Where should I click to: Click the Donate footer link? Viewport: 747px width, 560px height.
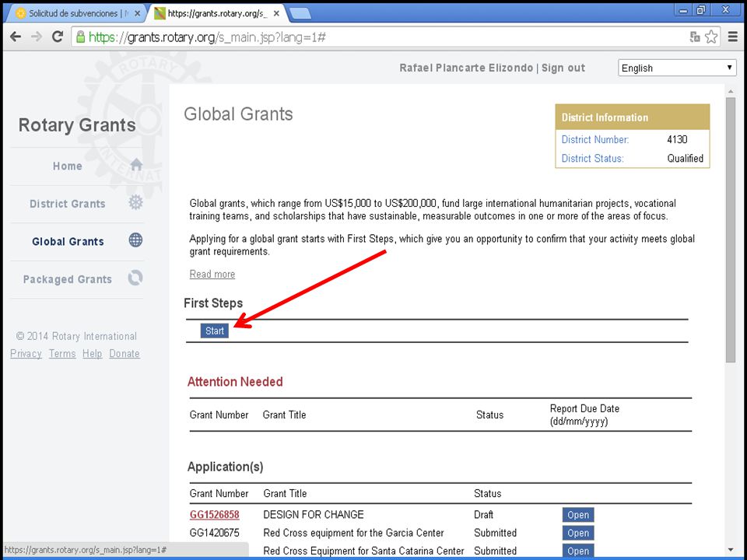click(124, 354)
